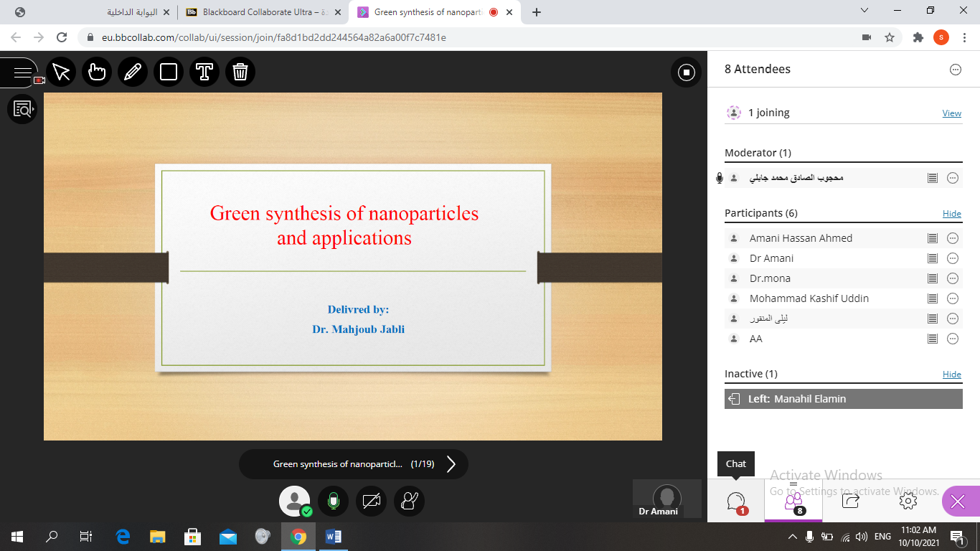Open attendee controls for Dr Amani
The width and height of the screenshot is (980, 551).
tap(953, 258)
